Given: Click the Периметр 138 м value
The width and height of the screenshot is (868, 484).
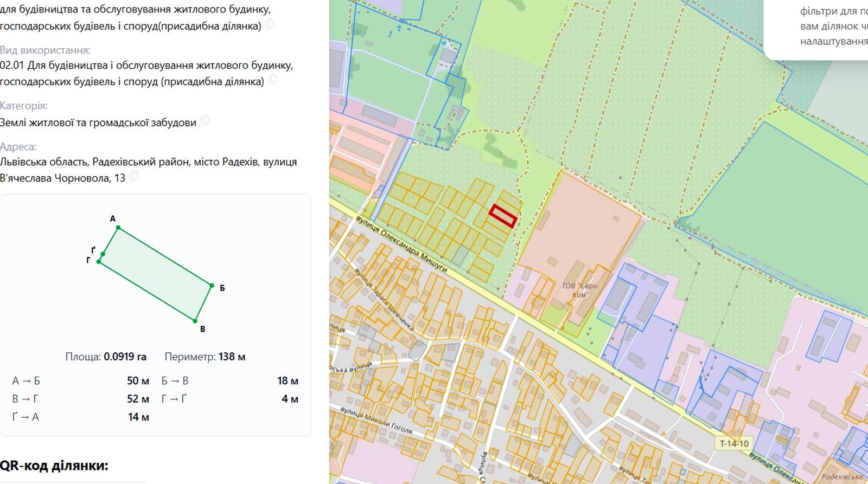Looking at the screenshot, I should click(205, 357).
